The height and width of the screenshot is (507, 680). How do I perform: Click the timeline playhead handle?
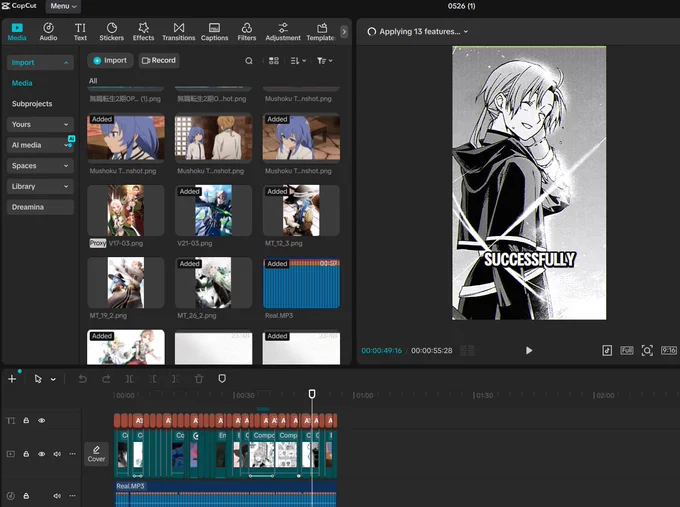point(312,394)
